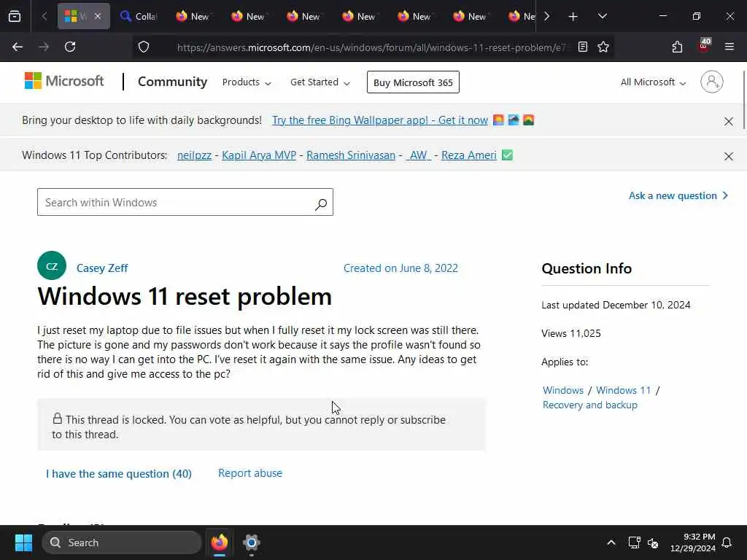Switch to the Colla search tab
Screen dimensions: 747x560
pos(139,16)
